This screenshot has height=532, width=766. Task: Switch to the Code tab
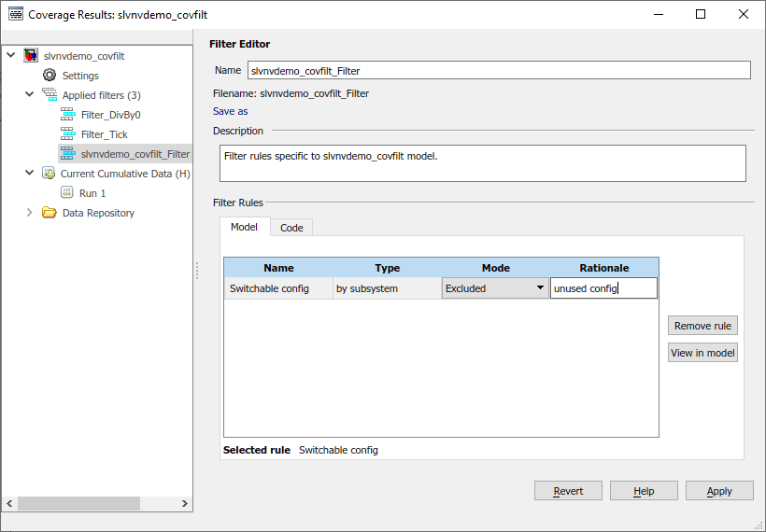(x=291, y=228)
